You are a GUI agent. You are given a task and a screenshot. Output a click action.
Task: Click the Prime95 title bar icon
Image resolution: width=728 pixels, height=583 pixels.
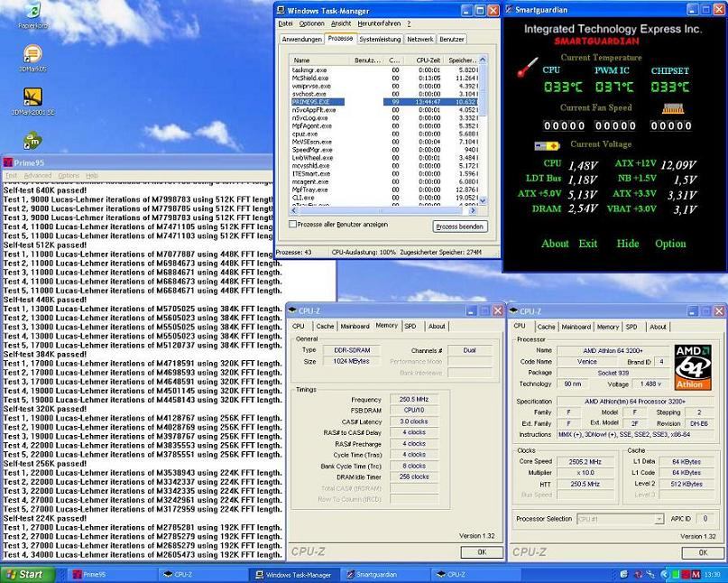point(7,162)
